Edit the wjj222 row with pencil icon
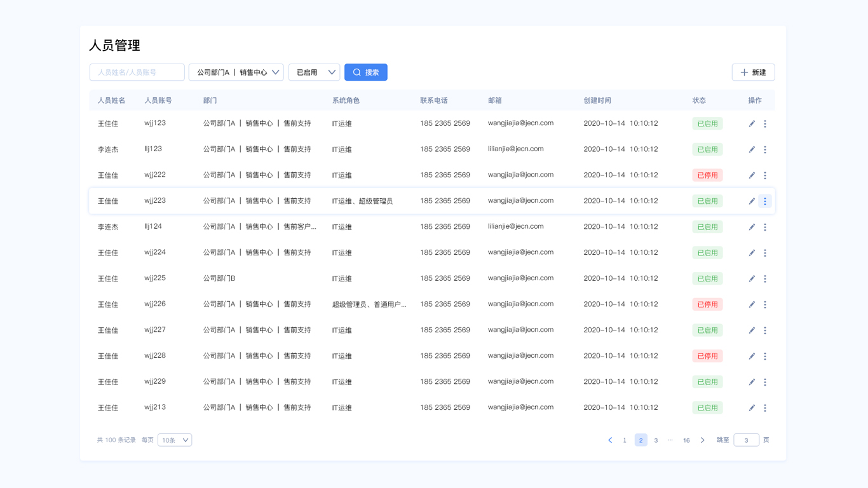Image resolution: width=868 pixels, height=488 pixels. click(x=752, y=175)
